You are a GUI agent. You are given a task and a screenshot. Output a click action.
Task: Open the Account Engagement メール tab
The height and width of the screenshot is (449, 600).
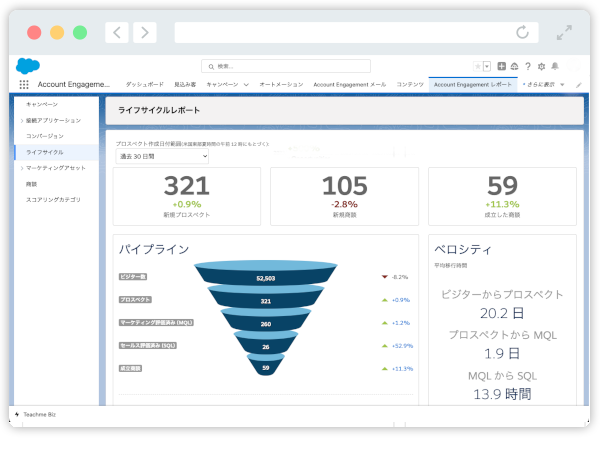pos(349,85)
